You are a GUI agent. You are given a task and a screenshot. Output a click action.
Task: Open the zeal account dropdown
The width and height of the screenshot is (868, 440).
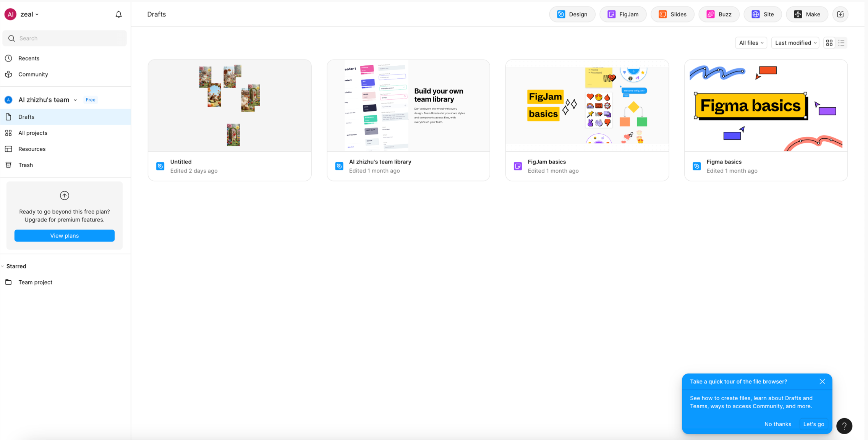tap(30, 15)
